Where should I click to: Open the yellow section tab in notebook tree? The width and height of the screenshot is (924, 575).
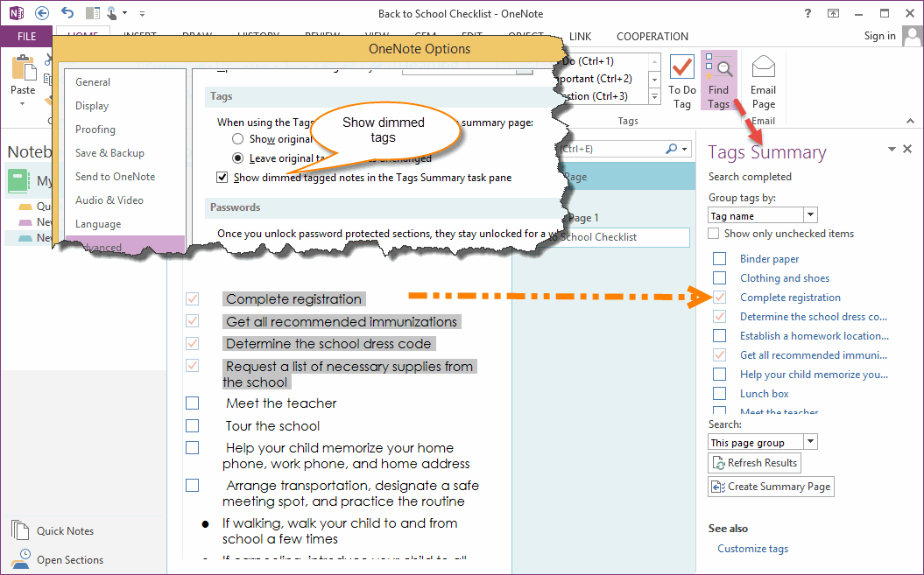pyautogui.click(x=25, y=207)
